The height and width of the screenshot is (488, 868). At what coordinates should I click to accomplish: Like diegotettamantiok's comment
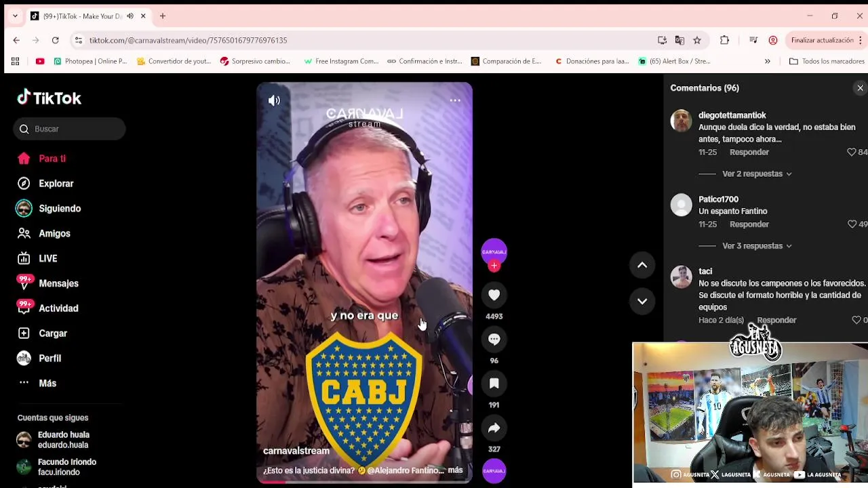tap(852, 152)
